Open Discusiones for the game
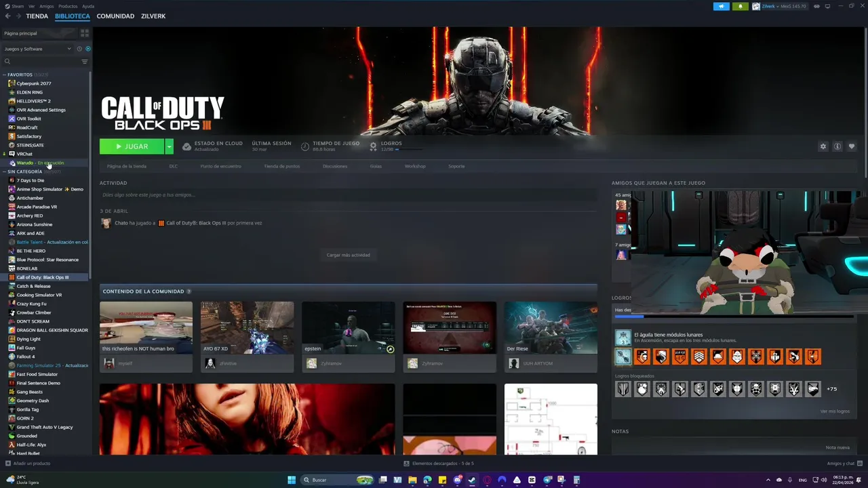This screenshot has width=868, height=488. click(x=335, y=166)
